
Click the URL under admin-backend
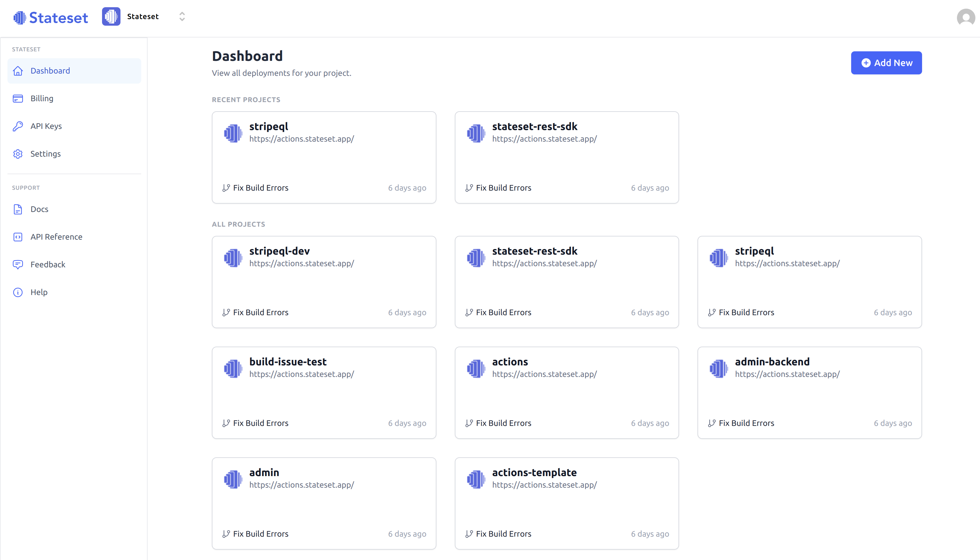pyautogui.click(x=787, y=374)
